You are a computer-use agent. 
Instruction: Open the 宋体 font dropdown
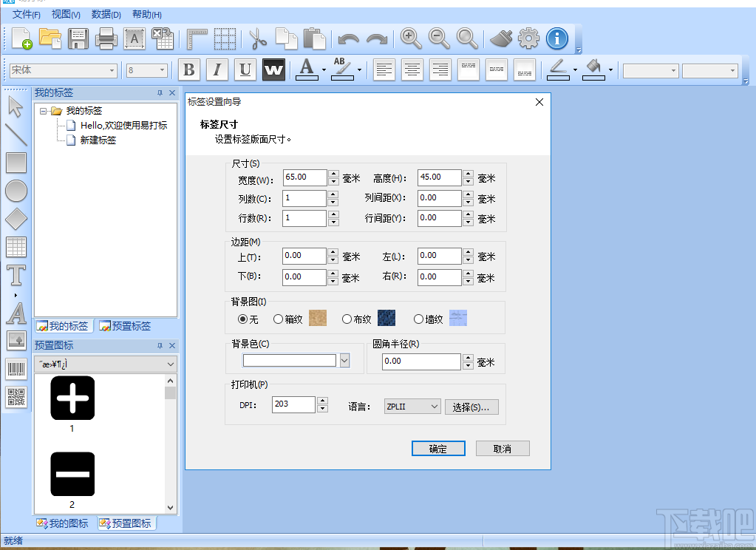[x=112, y=70]
